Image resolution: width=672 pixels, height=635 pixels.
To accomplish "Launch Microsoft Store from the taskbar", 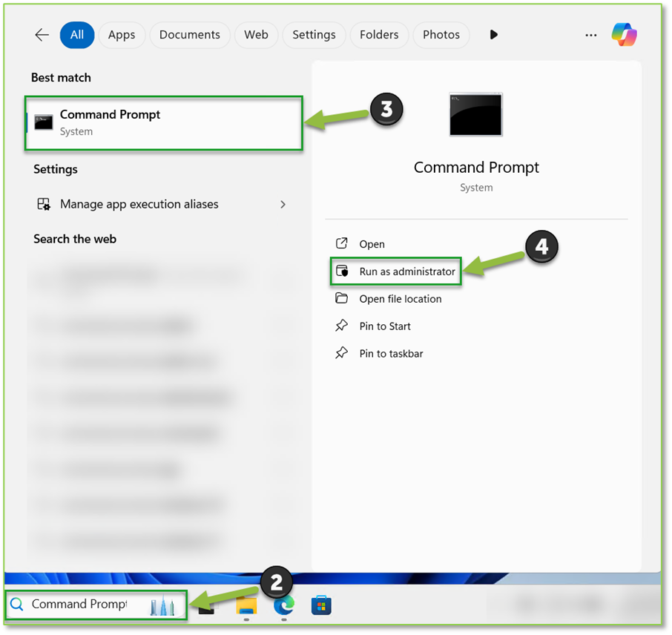I will coord(321,605).
